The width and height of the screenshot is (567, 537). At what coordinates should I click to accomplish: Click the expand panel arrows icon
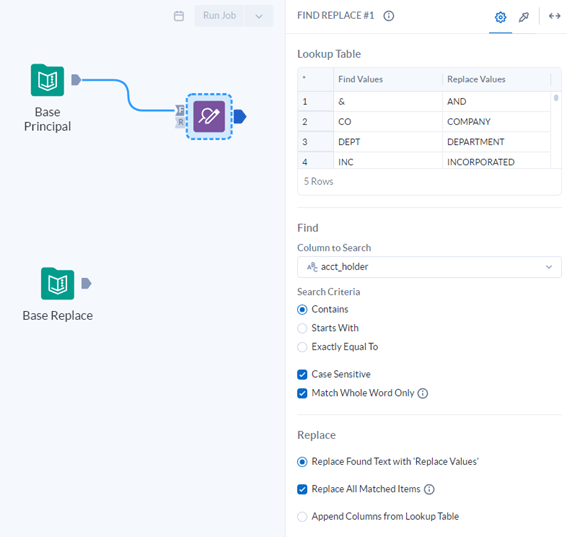point(554,16)
